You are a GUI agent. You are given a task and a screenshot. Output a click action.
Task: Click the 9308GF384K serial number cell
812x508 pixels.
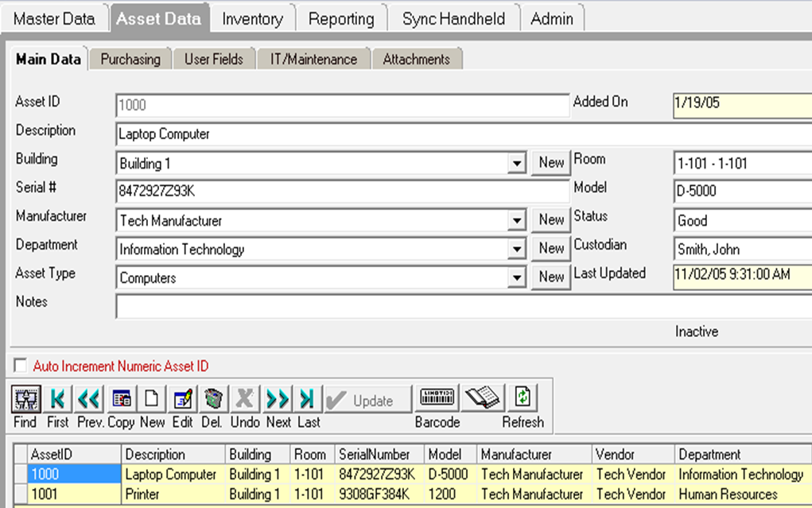tap(379, 494)
